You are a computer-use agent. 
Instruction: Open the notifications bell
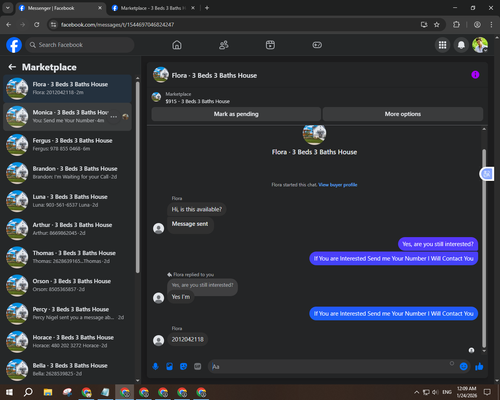(x=461, y=45)
